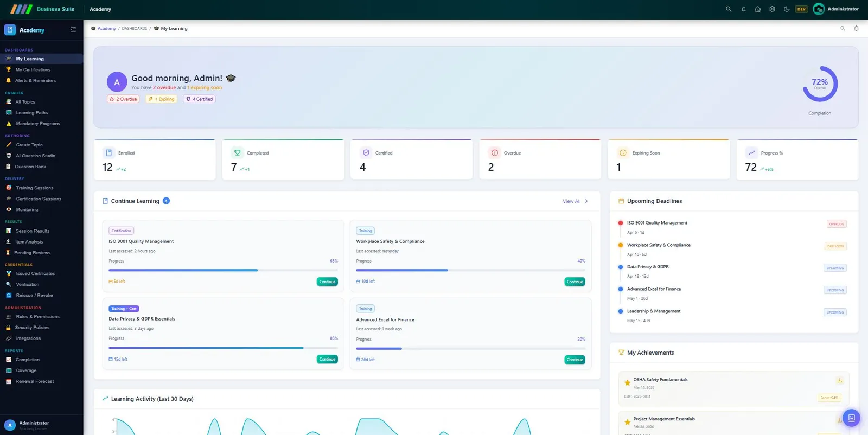Download the OSHA Safety Fundamentals certificate
This screenshot has width=868, height=435.
(839, 380)
